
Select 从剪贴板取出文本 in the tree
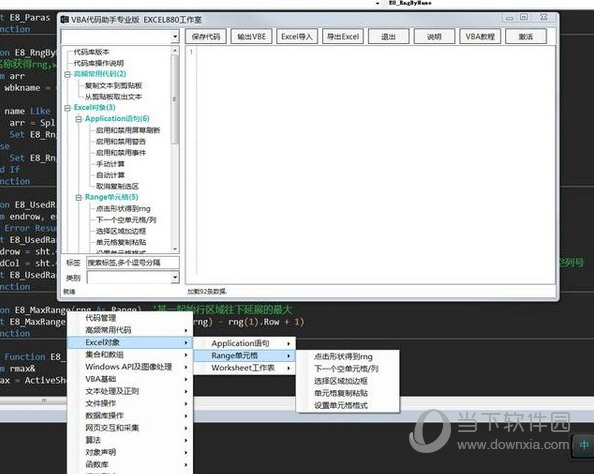tap(113, 97)
